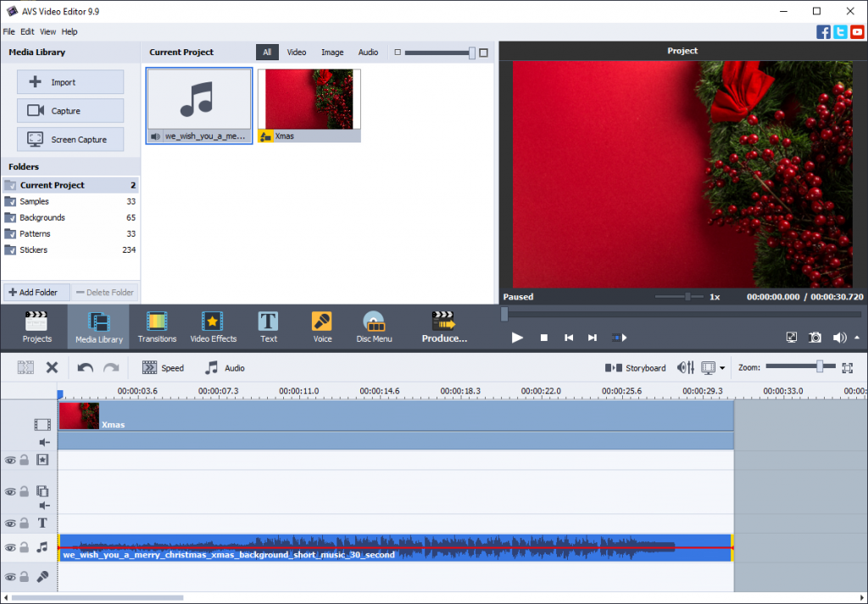The image size is (868, 604).
Task: Lock the video overlay track
Action: click(x=25, y=491)
